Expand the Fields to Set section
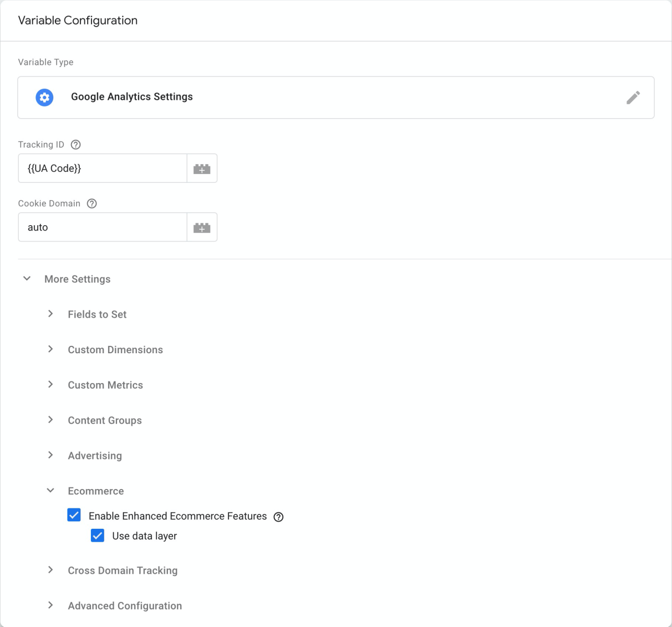672x627 pixels. (51, 314)
